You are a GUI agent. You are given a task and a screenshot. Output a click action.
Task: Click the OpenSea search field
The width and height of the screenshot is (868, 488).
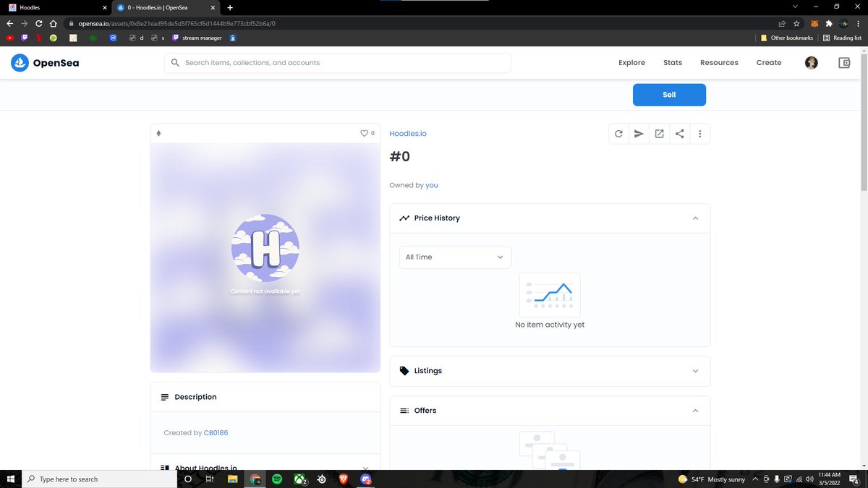click(x=338, y=63)
